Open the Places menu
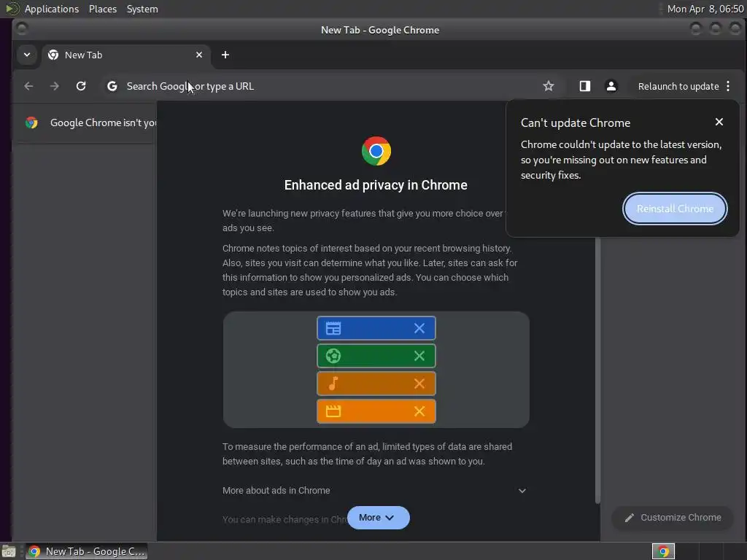The height and width of the screenshot is (560, 747). [x=103, y=9]
